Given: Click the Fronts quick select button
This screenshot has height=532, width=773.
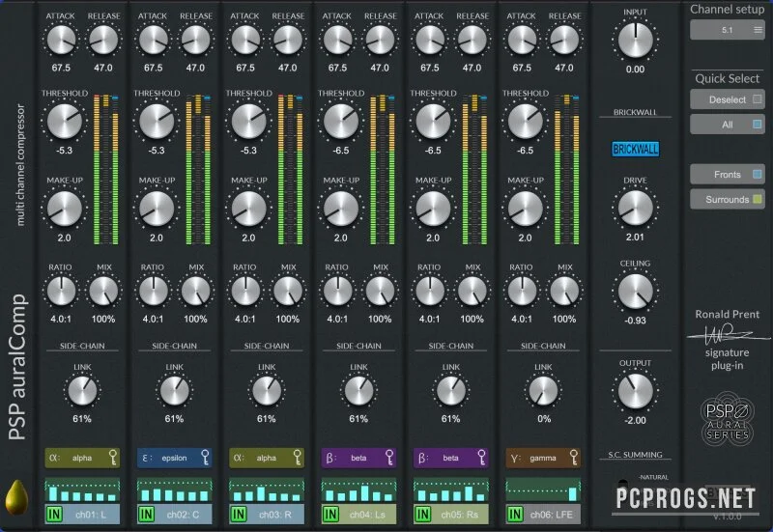Looking at the screenshot, I should click(728, 175).
